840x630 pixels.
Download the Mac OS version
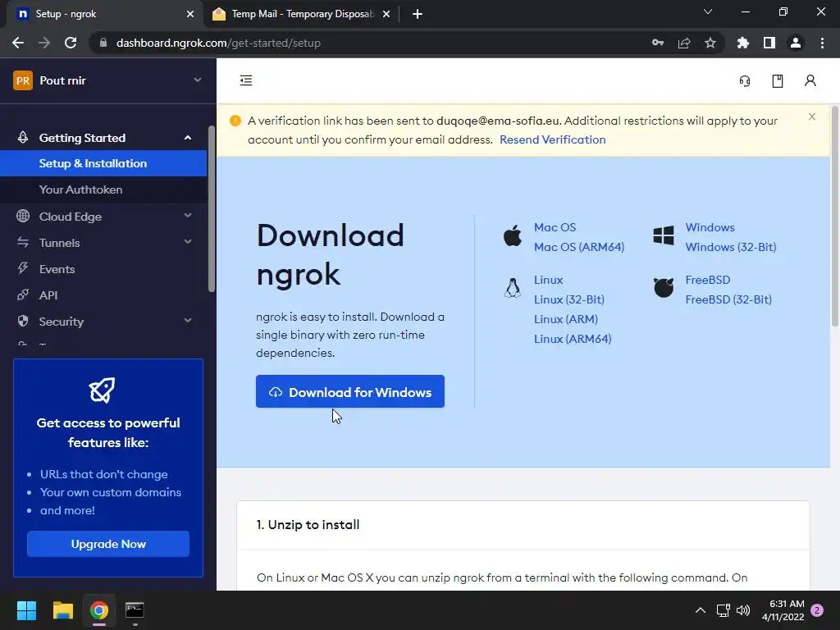[555, 227]
